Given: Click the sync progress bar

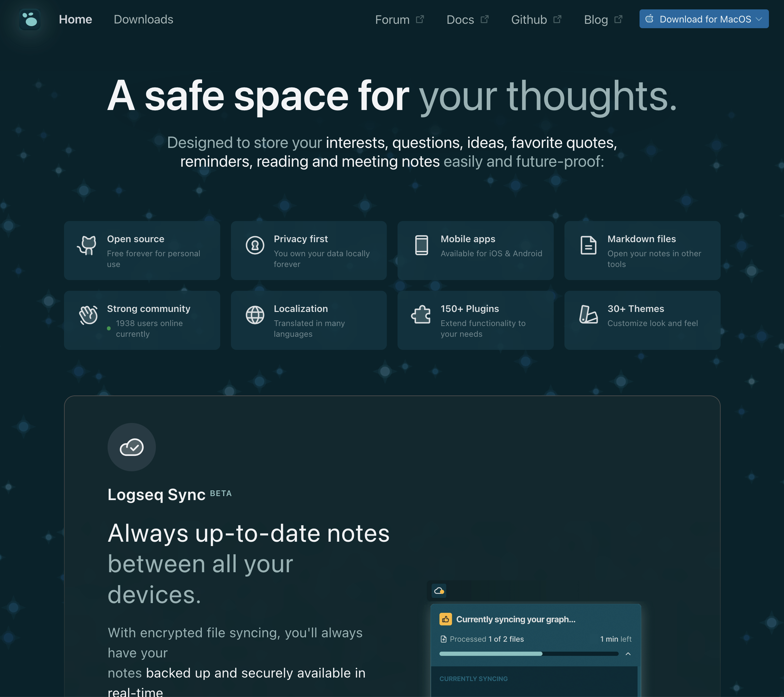Looking at the screenshot, I should pyautogui.click(x=529, y=654).
